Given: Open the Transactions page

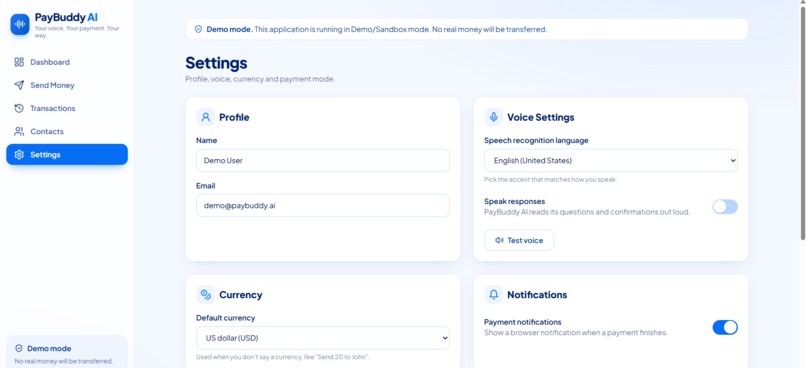Looking at the screenshot, I should click(67, 108).
